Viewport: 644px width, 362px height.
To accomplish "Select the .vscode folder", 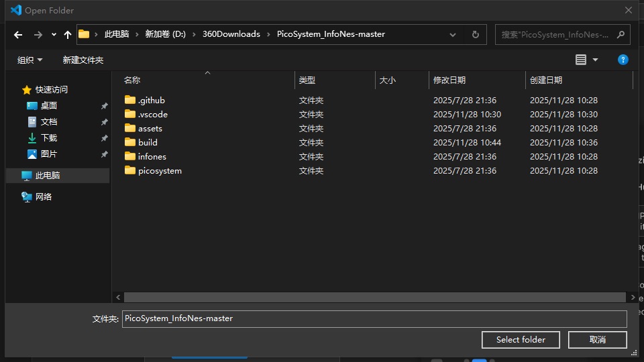I will click(x=153, y=114).
